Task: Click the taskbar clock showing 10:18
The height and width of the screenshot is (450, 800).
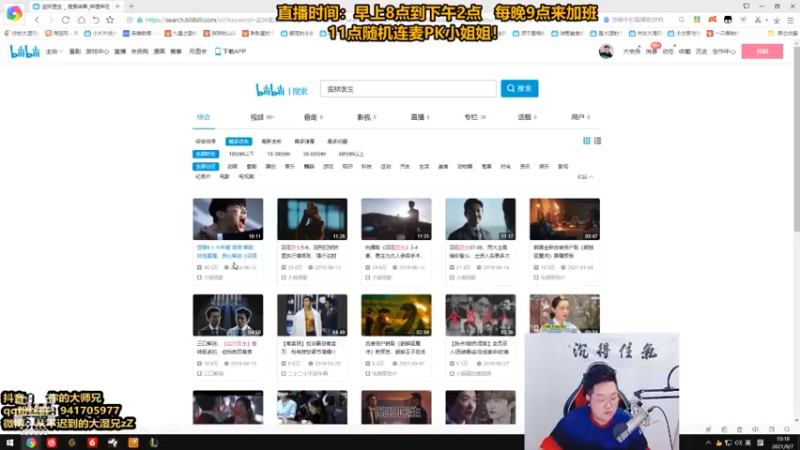Action: click(785, 442)
